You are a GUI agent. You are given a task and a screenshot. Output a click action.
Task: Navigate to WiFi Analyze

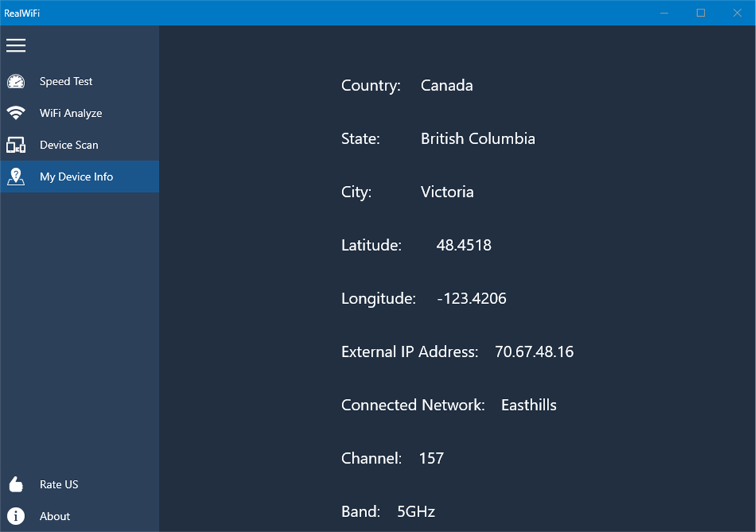(72, 113)
